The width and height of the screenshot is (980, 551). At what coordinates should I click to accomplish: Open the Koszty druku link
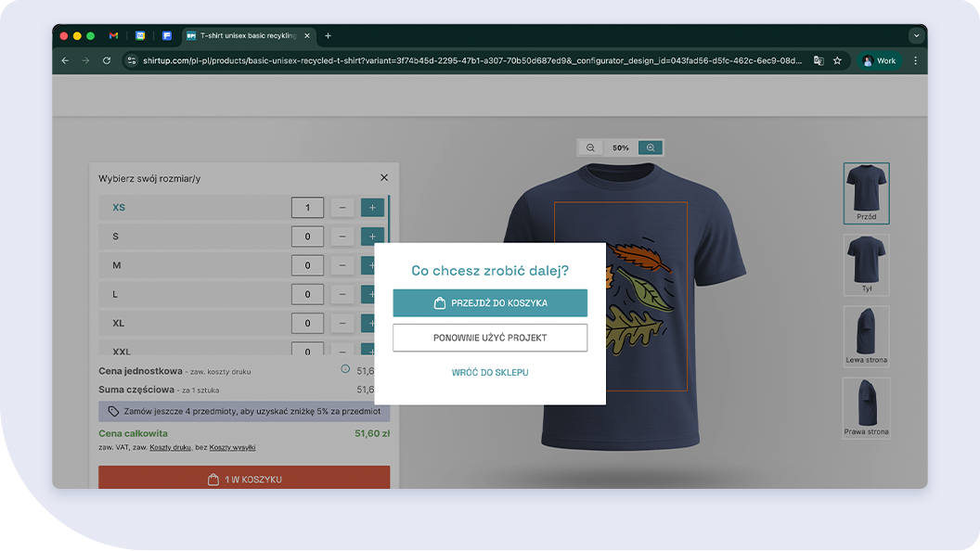[x=170, y=447]
